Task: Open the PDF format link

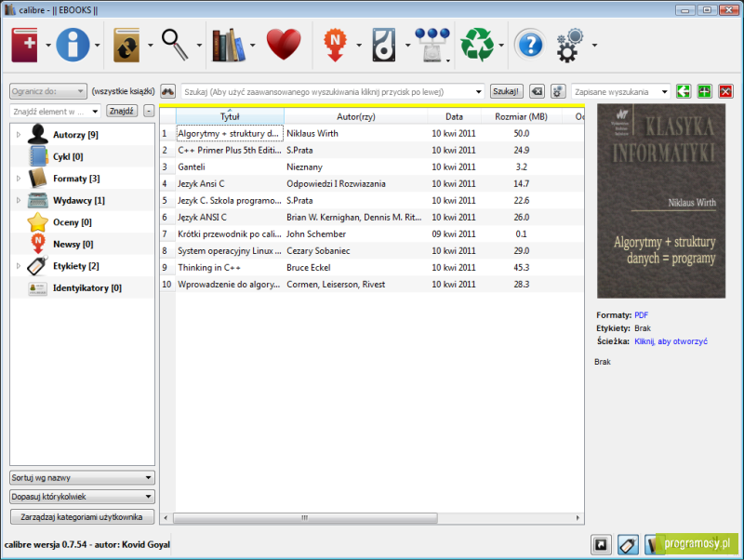Action: click(x=641, y=315)
